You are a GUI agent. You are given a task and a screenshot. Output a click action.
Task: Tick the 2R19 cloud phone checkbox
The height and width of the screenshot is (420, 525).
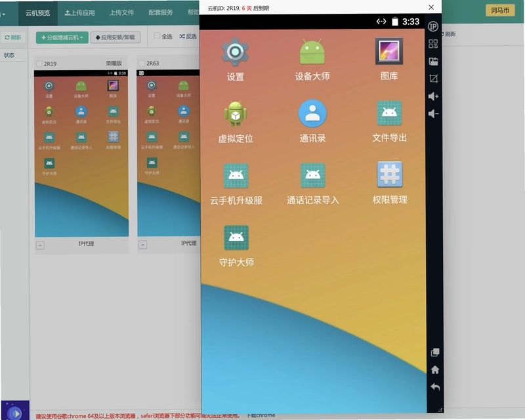[x=39, y=64]
